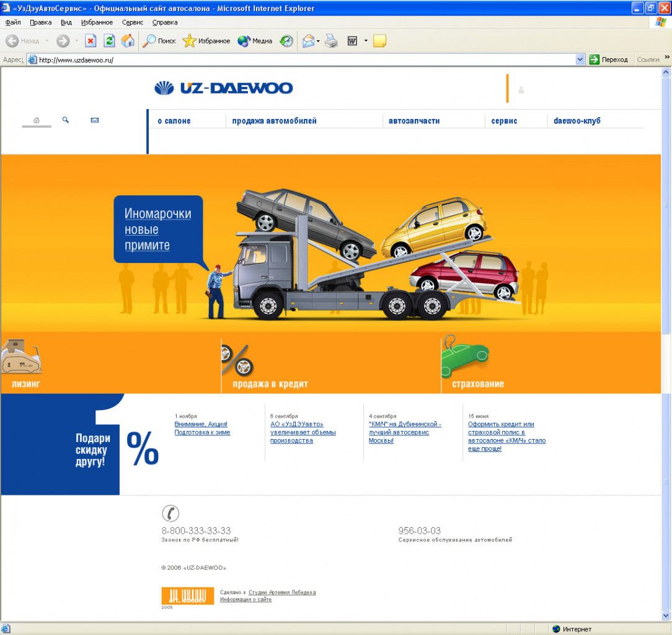Viewport: 672px width, 635px height.
Task: Click the Back (Назад) navigation button
Action: coord(22,41)
